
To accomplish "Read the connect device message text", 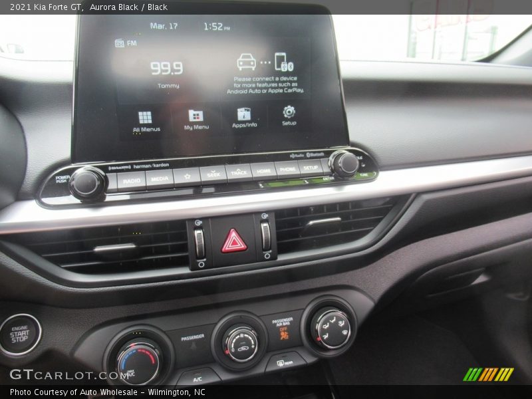I will tap(265, 85).
